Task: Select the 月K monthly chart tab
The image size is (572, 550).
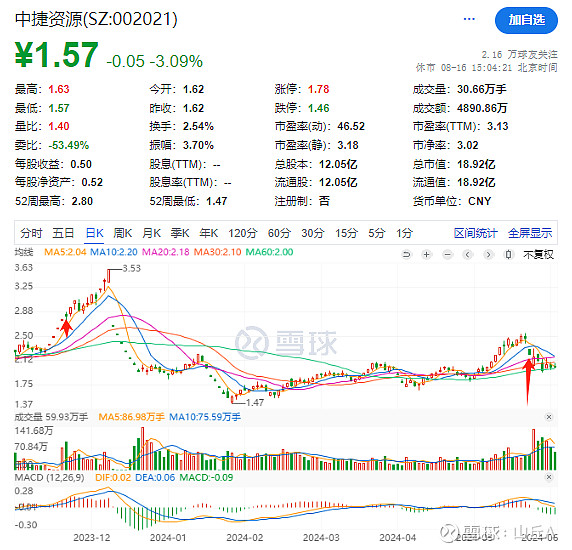Action: pyautogui.click(x=151, y=233)
